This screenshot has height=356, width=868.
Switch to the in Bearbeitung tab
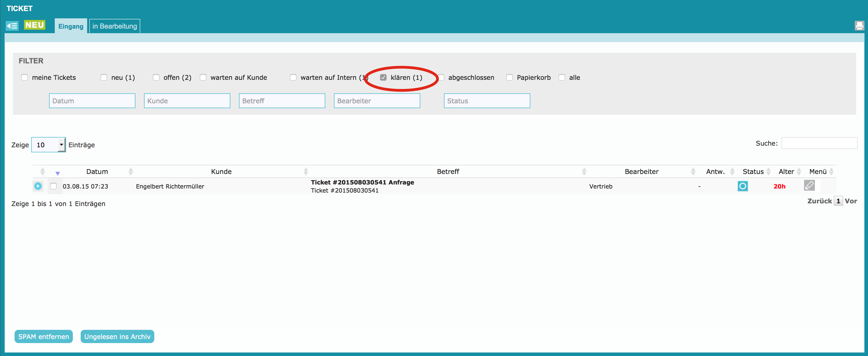coord(115,26)
